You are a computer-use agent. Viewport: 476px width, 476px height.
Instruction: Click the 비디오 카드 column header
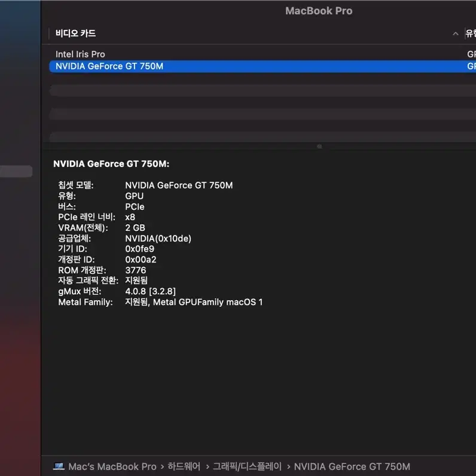[75, 33]
